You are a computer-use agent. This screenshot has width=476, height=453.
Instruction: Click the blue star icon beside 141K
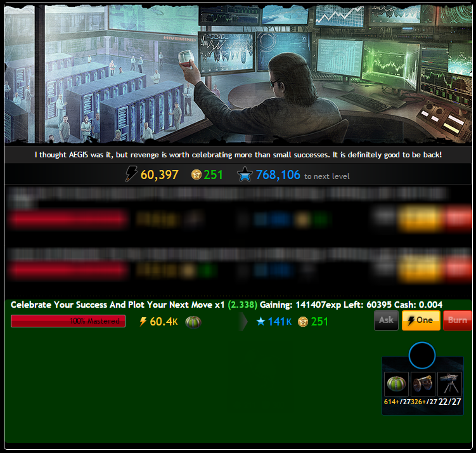(x=261, y=322)
